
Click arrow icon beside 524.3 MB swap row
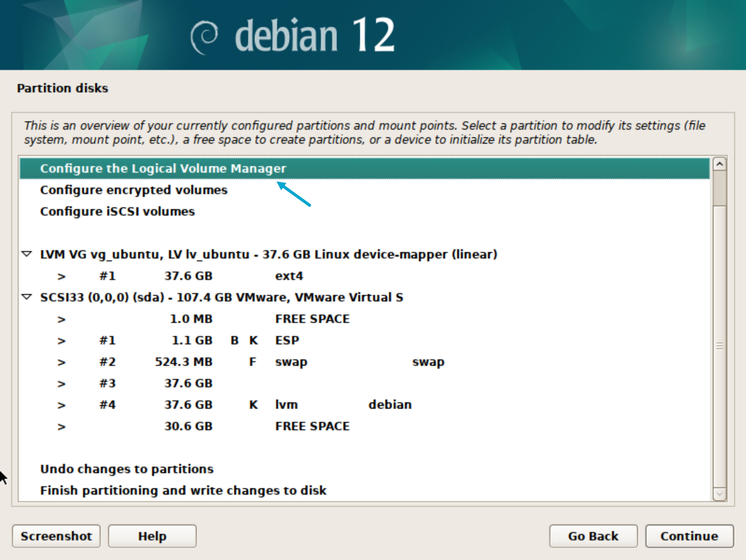tap(61, 362)
